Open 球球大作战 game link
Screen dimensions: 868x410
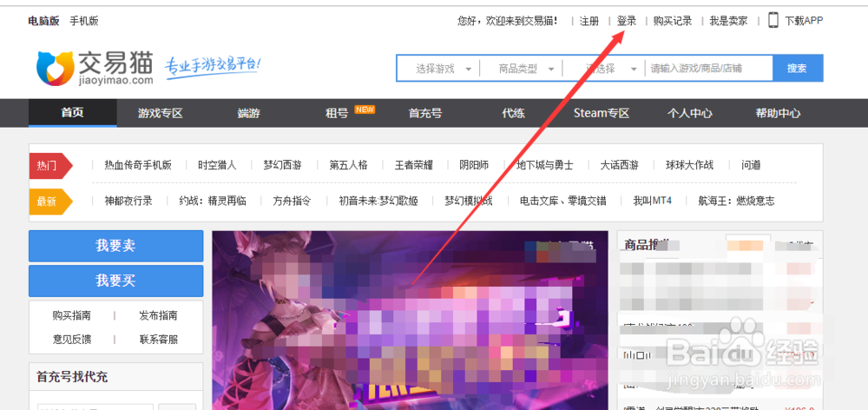tap(690, 165)
